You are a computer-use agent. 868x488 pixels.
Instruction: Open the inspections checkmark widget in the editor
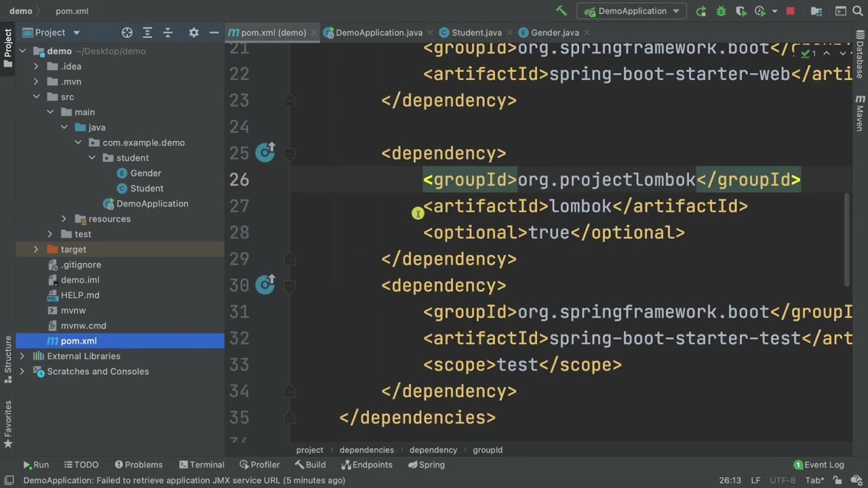[x=807, y=53]
